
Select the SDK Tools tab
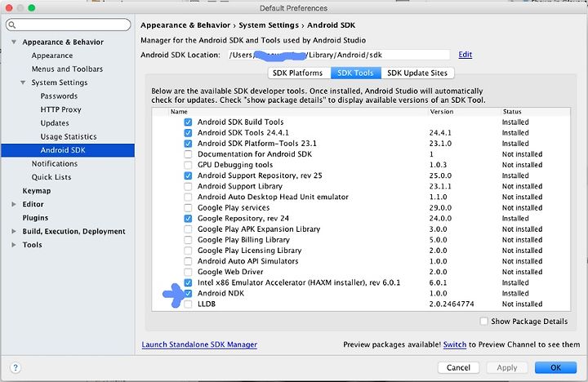(355, 73)
